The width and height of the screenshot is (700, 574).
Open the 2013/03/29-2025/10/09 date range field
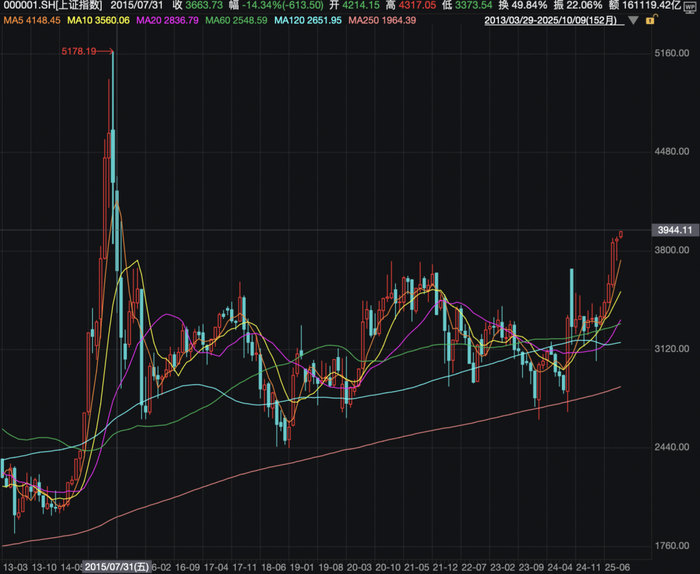tap(554, 21)
